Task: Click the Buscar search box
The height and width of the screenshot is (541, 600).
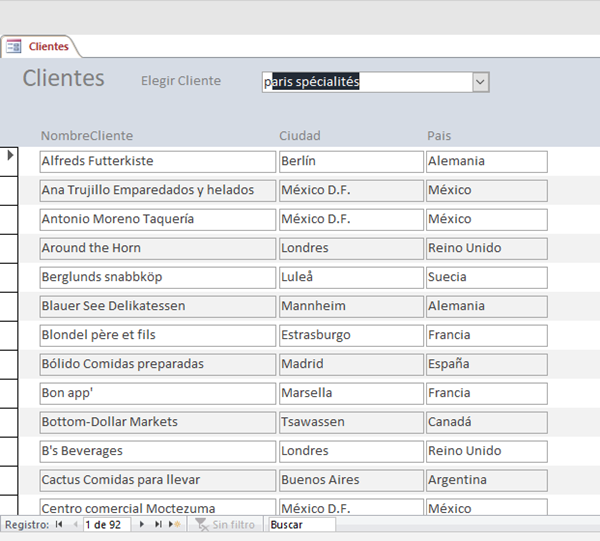Action: (x=300, y=524)
